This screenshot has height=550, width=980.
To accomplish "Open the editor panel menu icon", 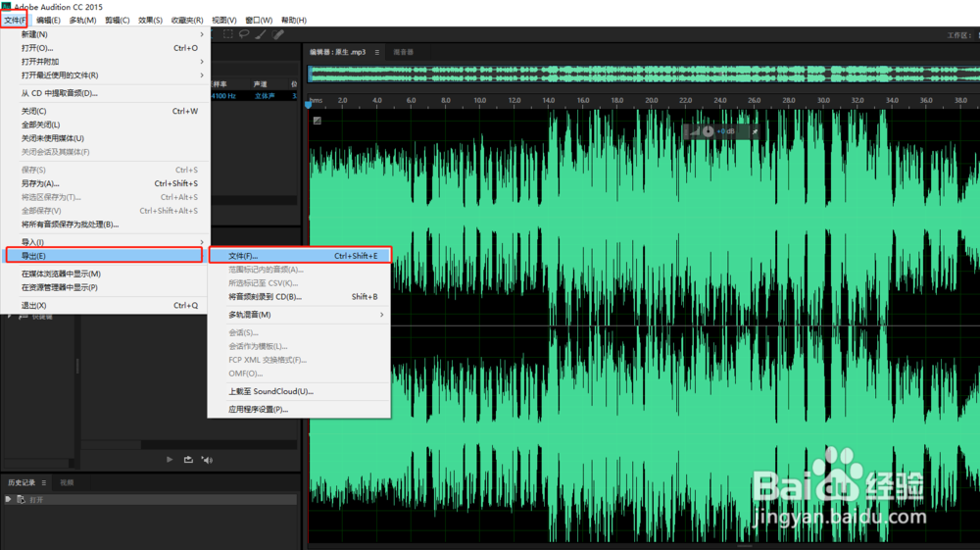I will point(377,53).
